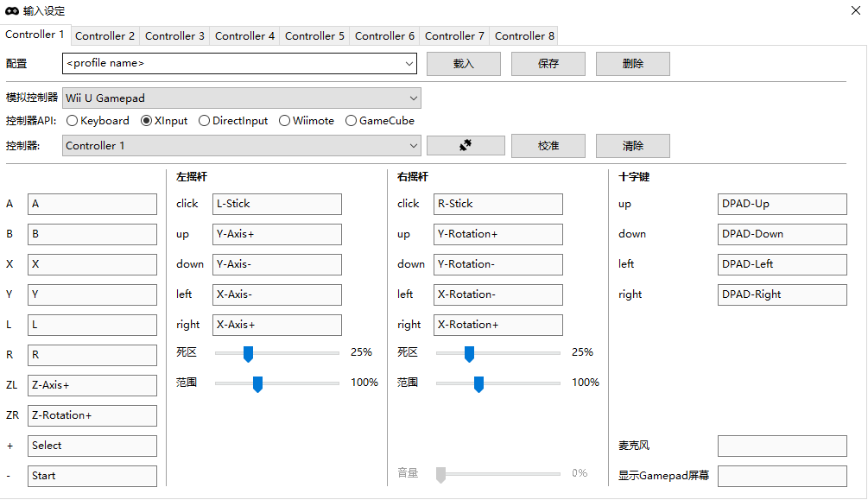Click the left stick up field Y-Axis+

(276, 234)
